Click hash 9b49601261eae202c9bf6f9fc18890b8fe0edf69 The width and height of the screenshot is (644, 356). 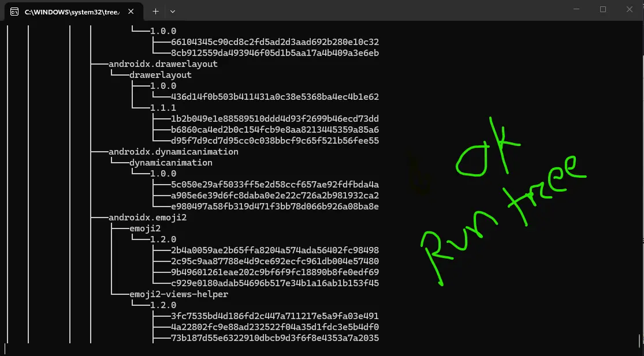(x=275, y=272)
